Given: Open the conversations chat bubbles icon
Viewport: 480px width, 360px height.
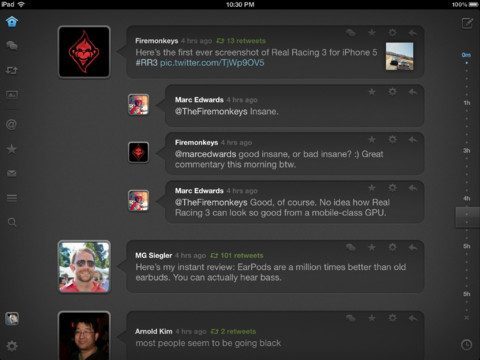Looking at the screenshot, I should [x=12, y=45].
